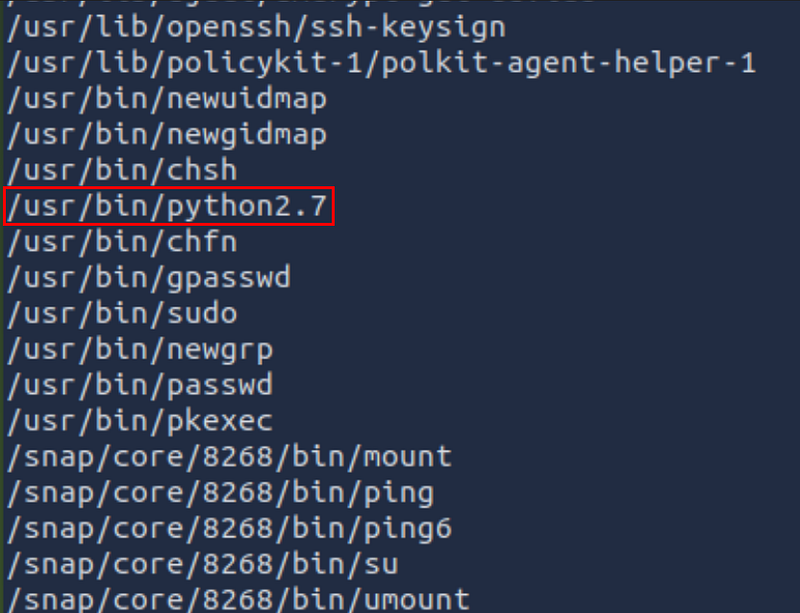The width and height of the screenshot is (800, 613).
Task: Click the /usr/bin/gpasswd path
Action: coord(148,277)
